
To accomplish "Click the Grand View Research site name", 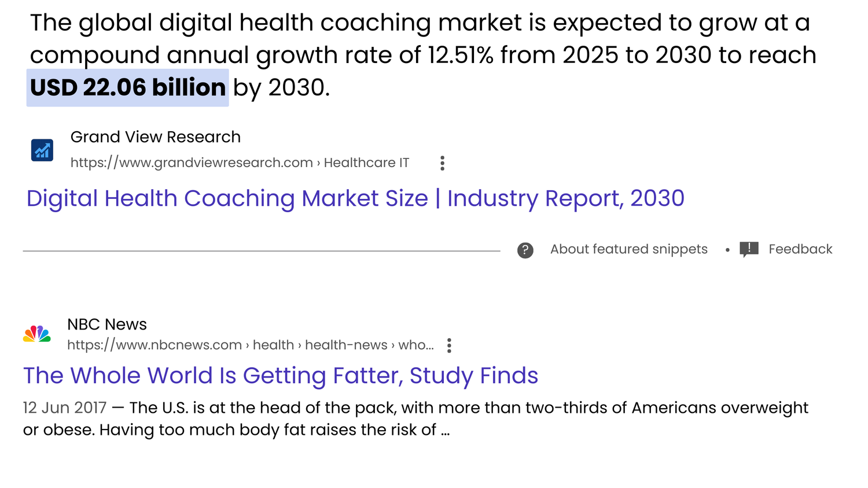I will 155,137.
